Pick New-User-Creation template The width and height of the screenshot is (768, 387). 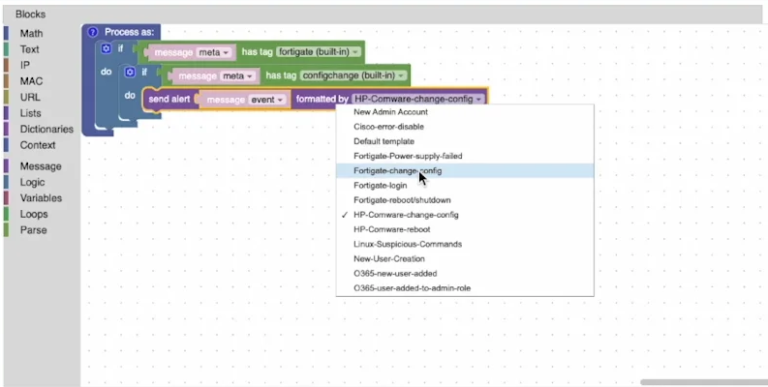coord(465,259)
